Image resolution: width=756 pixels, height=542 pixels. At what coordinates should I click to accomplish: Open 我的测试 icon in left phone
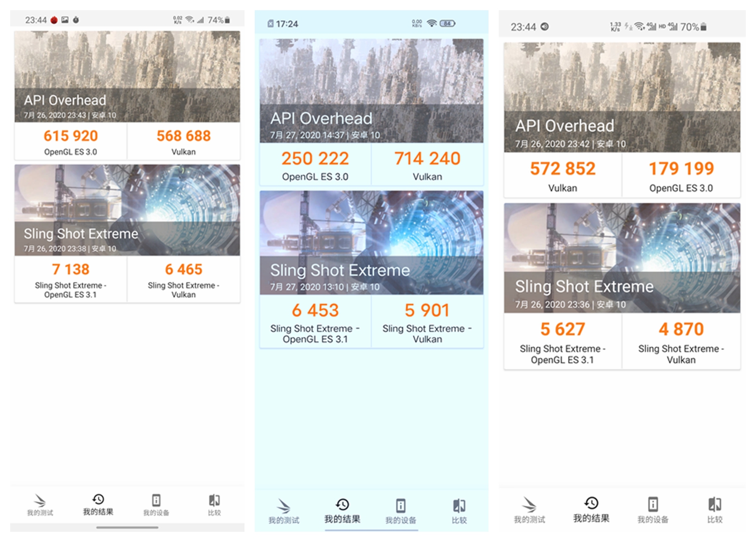point(40,501)
